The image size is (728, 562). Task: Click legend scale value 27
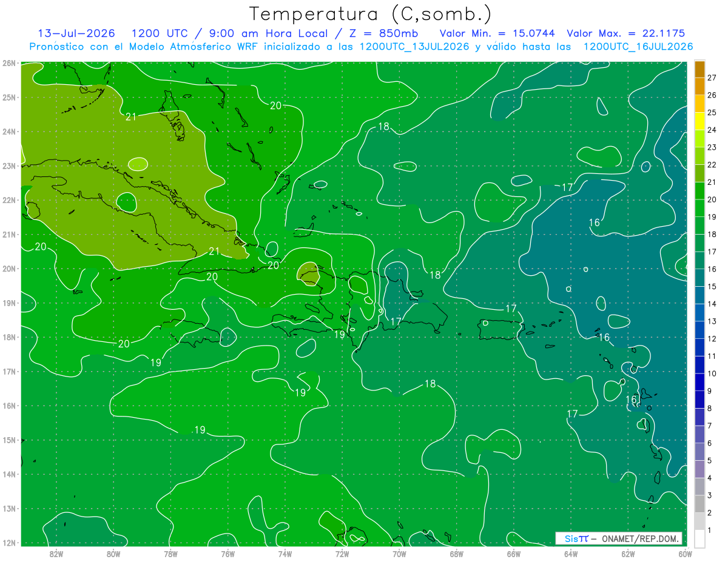click(712, 78)
